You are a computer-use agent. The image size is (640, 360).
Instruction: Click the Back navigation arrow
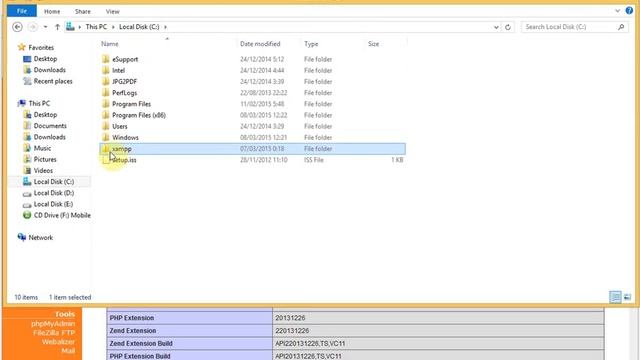click(17, 27)
